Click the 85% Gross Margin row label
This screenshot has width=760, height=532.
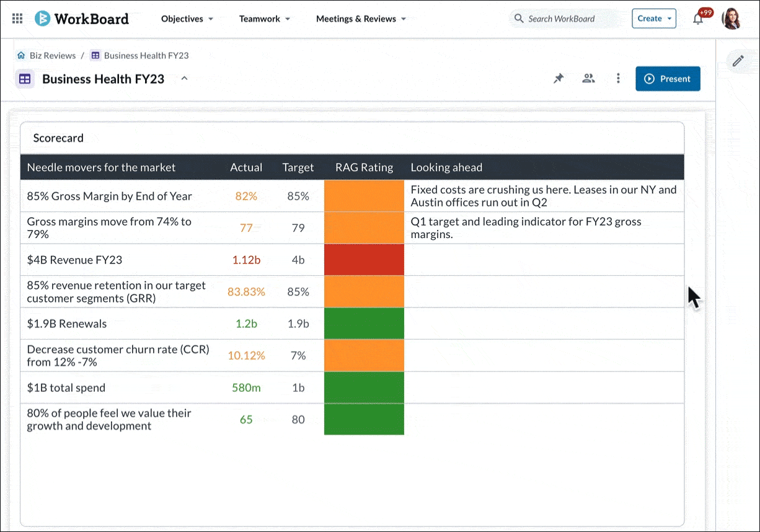click(110, 196)
